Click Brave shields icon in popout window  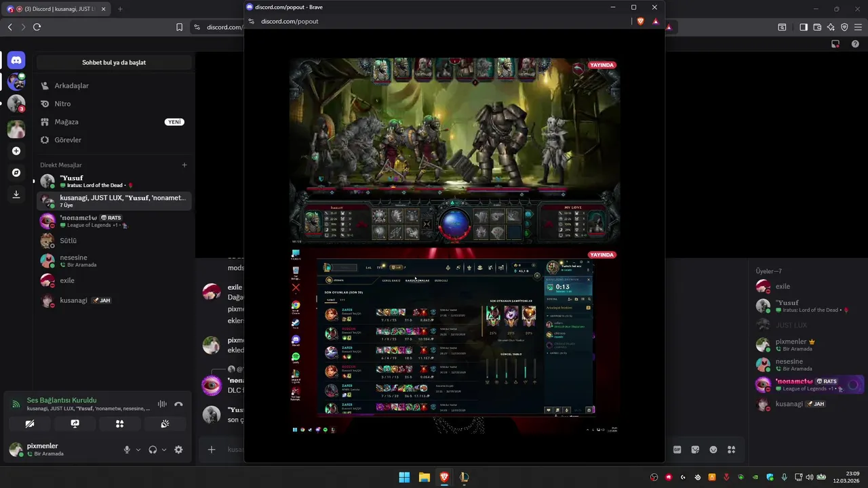640,21
